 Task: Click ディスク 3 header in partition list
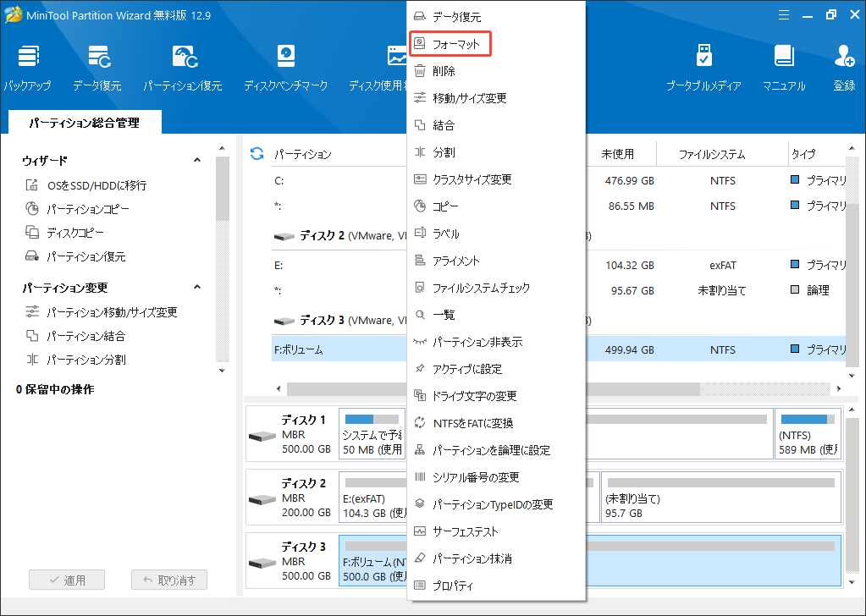[x=339, y=320]
